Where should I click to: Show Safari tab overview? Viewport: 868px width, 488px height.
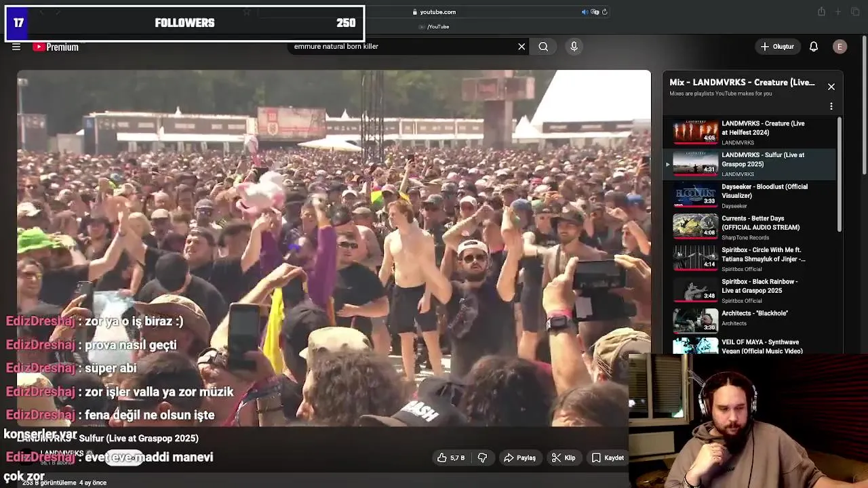pyautogui.click(x=854, y=12)
